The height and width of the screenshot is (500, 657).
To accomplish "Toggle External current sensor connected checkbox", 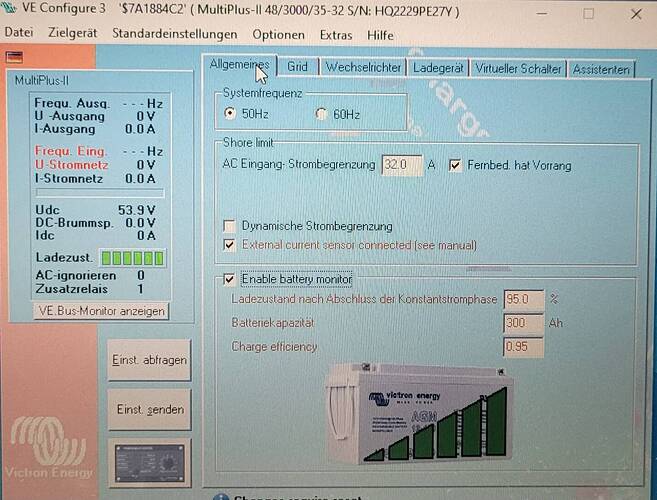I will [229, 245].
